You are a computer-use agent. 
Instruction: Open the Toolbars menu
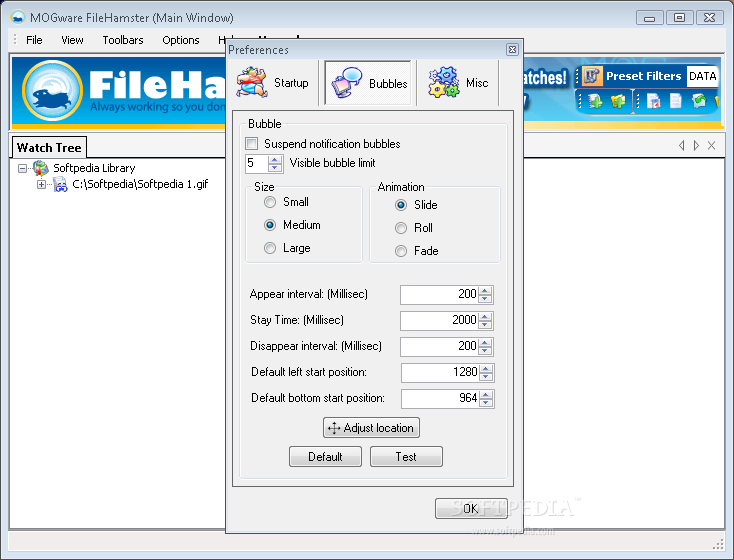point(123,40)
